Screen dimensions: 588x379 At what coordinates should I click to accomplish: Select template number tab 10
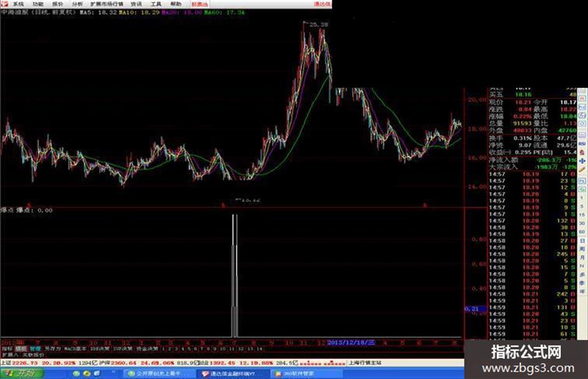[222, 349]
